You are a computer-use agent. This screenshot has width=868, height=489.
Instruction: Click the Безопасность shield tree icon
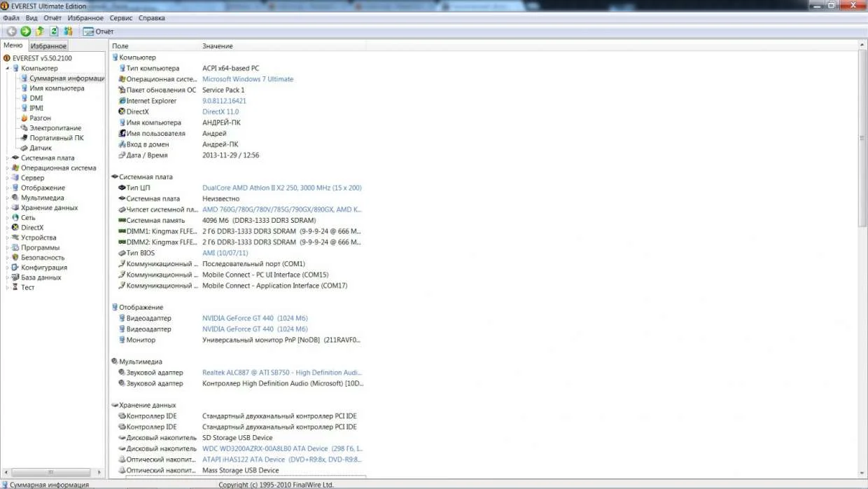point(15,257)
